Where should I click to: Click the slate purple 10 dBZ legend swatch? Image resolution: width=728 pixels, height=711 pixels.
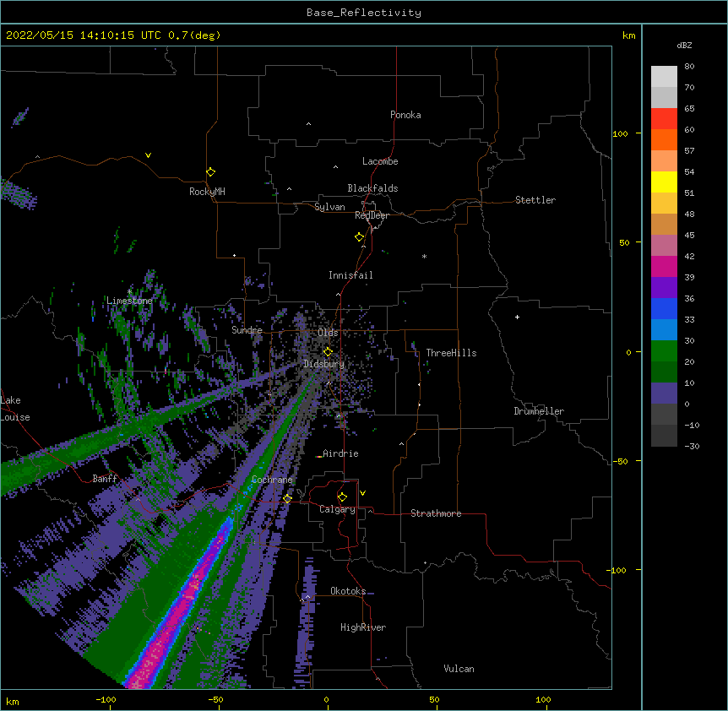664,393
